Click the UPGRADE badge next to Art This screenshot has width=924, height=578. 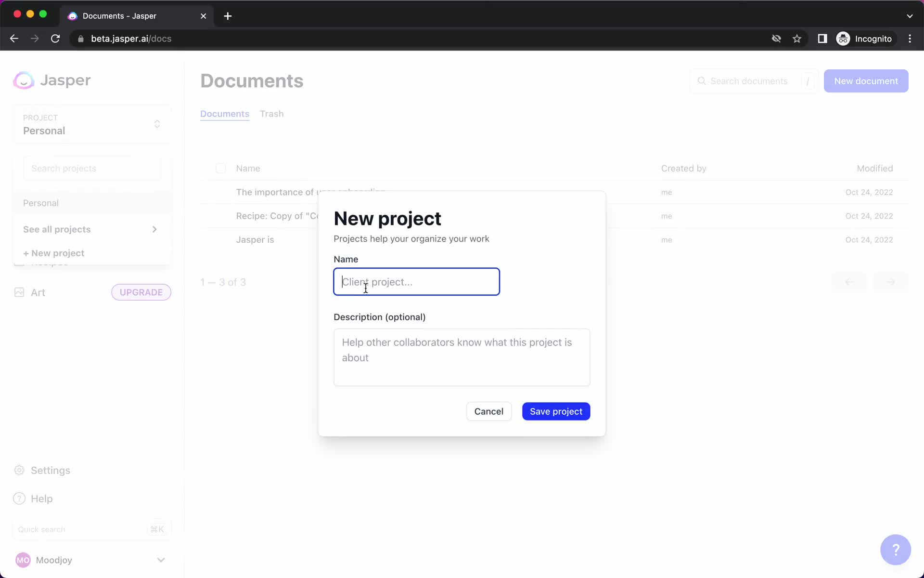tap(141, 292)
